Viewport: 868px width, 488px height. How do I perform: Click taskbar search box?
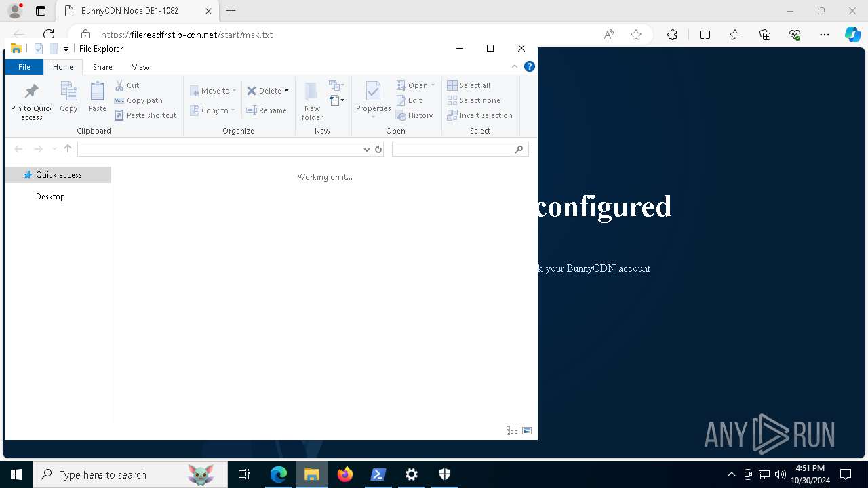pyautogui.click(x=130, y=474)
